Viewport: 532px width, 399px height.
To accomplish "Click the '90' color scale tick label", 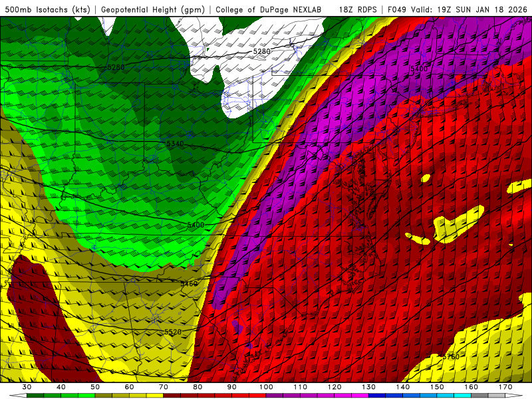I will click(232, 387).
